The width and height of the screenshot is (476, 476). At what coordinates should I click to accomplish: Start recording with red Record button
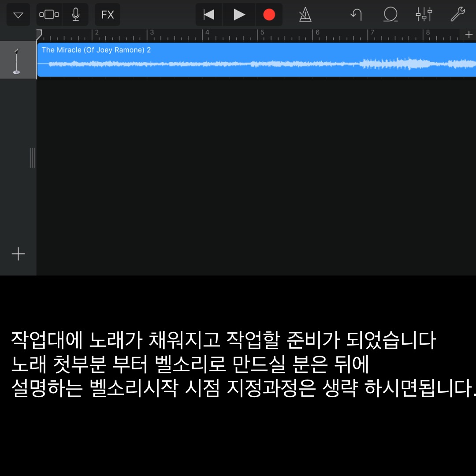pyautogui.click(x=269, y=15)
